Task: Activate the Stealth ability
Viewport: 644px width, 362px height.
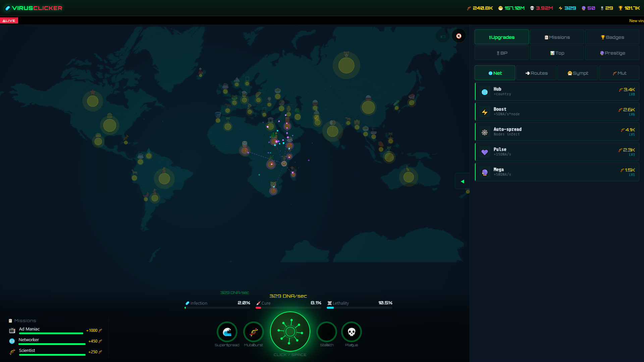Action: pos(326,333)
